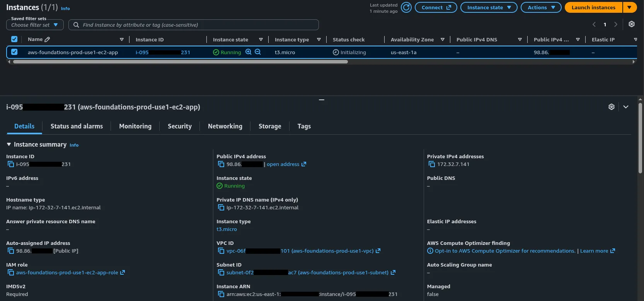Image resolution: width=644 pixels, height=301 pixels.
Task: Open Instance state dropdown button
Action: (489, 7)
